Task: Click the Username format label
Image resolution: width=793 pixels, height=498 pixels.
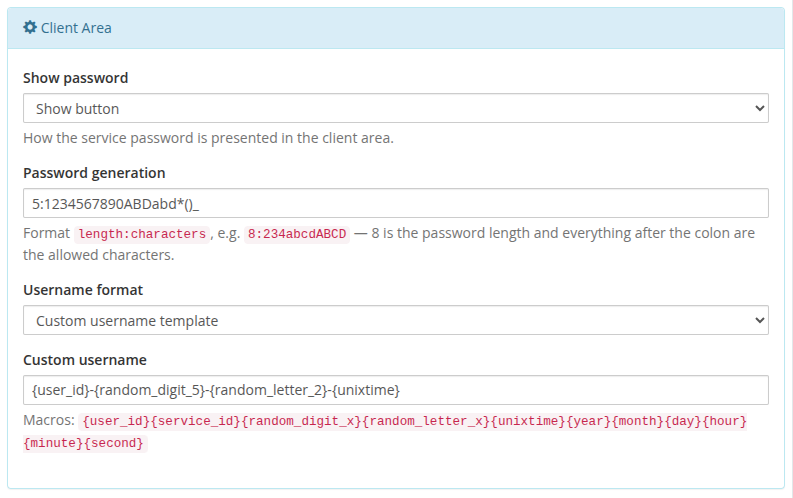Action: pos(83,290)
